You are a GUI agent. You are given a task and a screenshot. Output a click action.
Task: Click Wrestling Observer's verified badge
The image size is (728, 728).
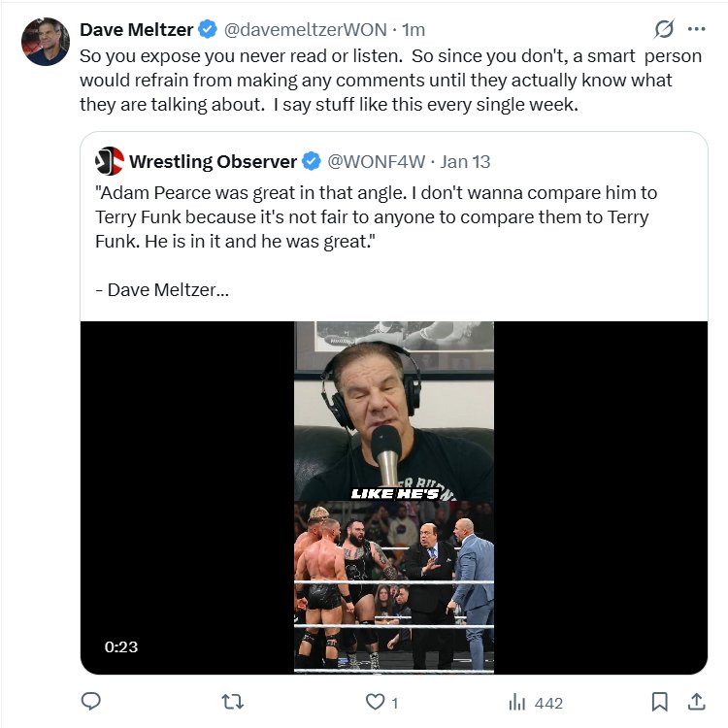point(311,160)
